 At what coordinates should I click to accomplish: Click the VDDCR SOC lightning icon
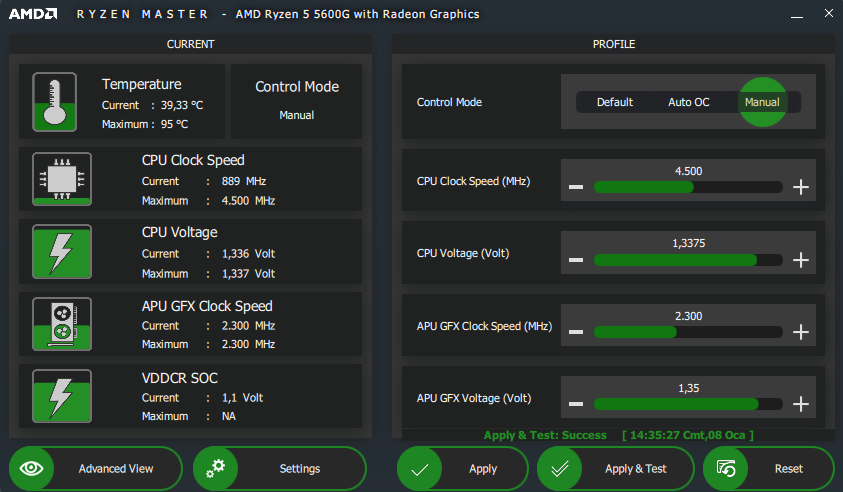(x=61, y=396)
